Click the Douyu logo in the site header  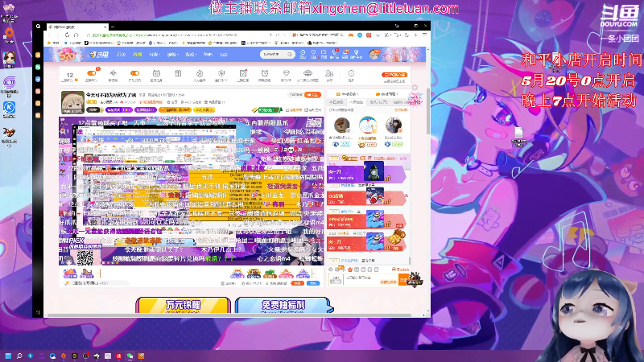tap(99, 54)
